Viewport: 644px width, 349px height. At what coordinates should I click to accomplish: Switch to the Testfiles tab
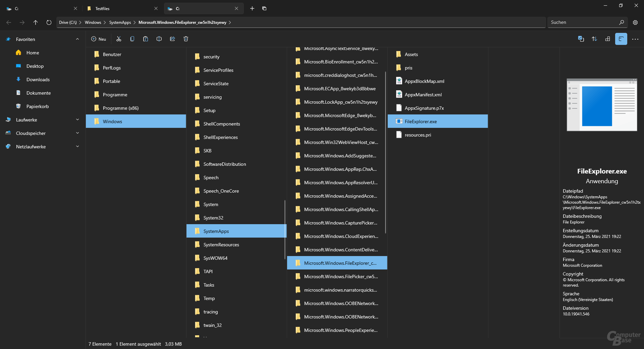click(122, 8)
